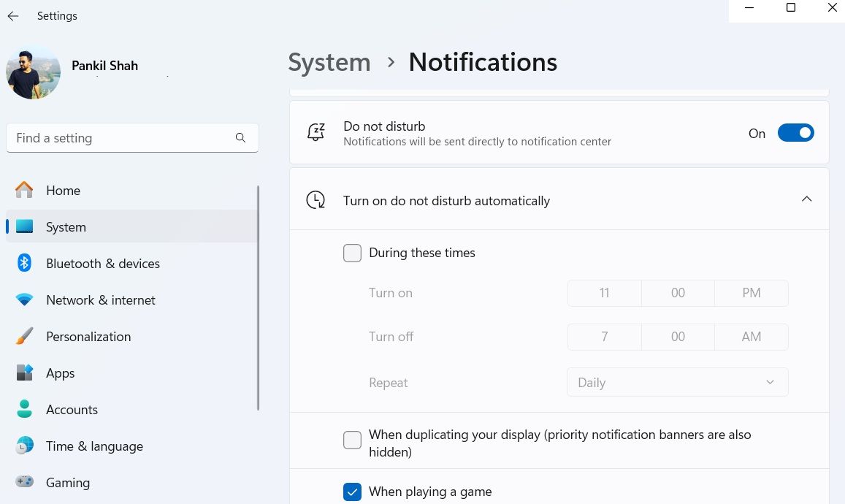Click the Pankil Shah account name
The width and height of the screenshot is (845, 504).
click(104, 66)
